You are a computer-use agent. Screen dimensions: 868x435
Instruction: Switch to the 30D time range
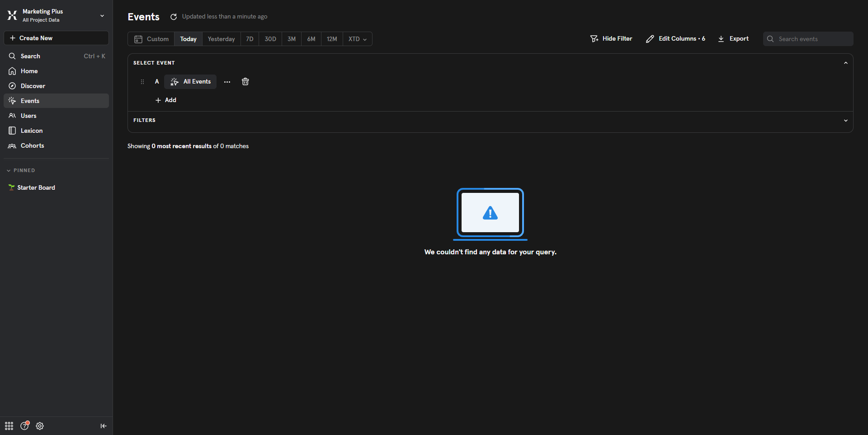click(x=270, y=39)
